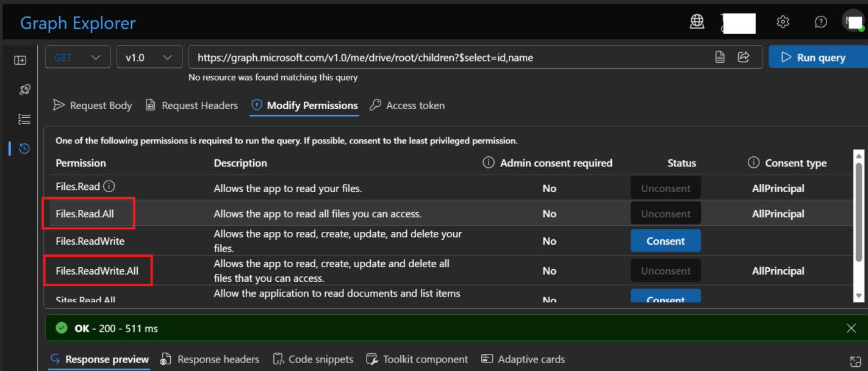The image size is (868, 371).
Task: Run the query
Action: 818,57
